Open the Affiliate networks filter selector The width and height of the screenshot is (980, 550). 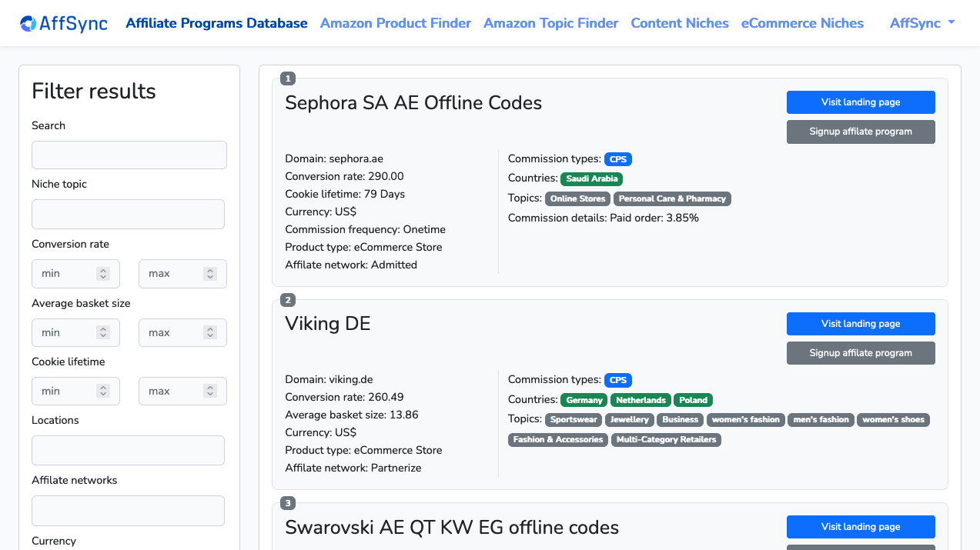(x=128, y=510)
